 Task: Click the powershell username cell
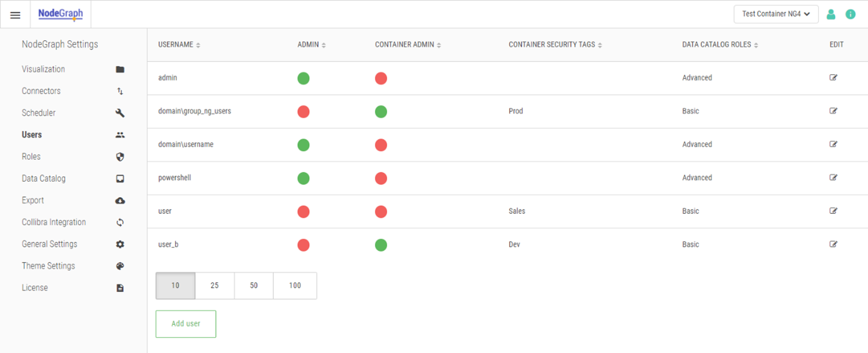click(174, 178)
